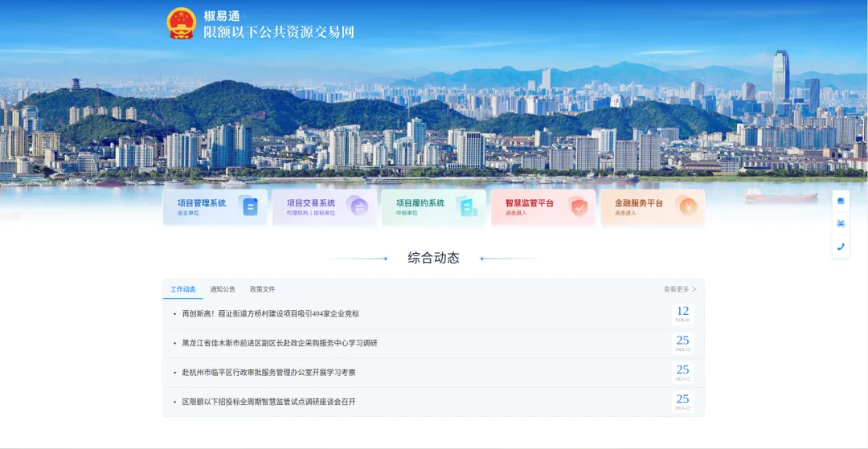Viewport: 868px width, 449px height.
Task: Open the 智慧监管试点调研座谈会 news item
Action: point(268,402)
